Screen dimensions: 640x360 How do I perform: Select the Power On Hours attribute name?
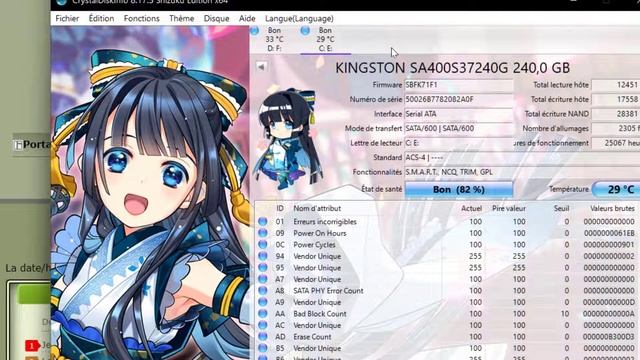coord(320,233)
